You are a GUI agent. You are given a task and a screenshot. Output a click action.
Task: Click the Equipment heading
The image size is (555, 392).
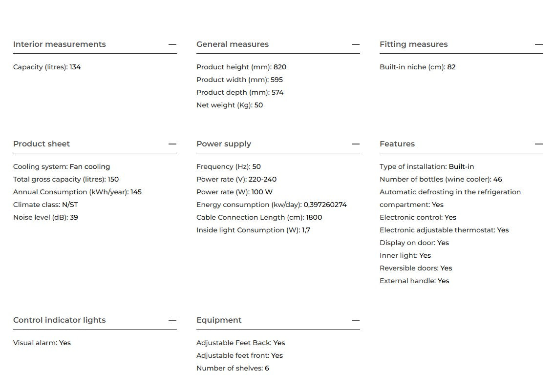(x=219, y=320)
